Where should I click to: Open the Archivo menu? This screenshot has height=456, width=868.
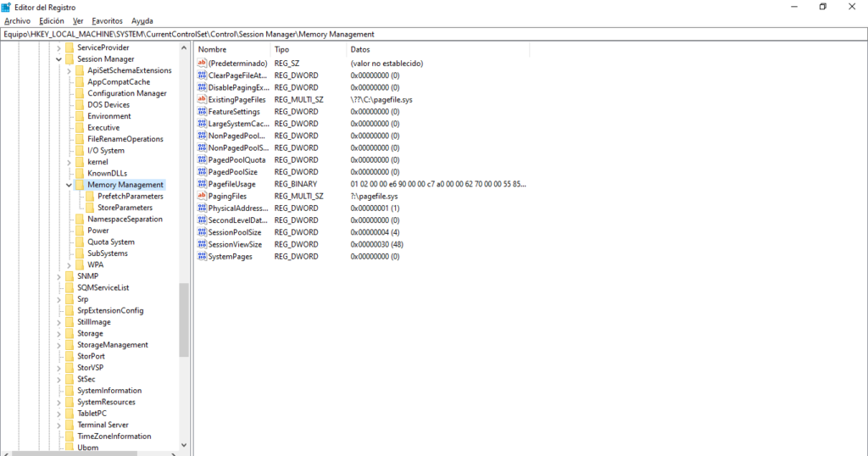[x=17, y=20]
